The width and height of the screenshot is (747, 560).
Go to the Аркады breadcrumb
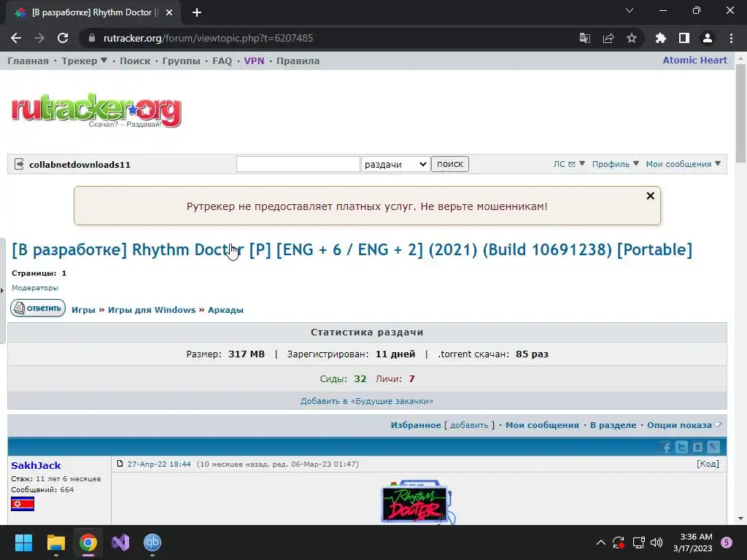tap(225, 310)
